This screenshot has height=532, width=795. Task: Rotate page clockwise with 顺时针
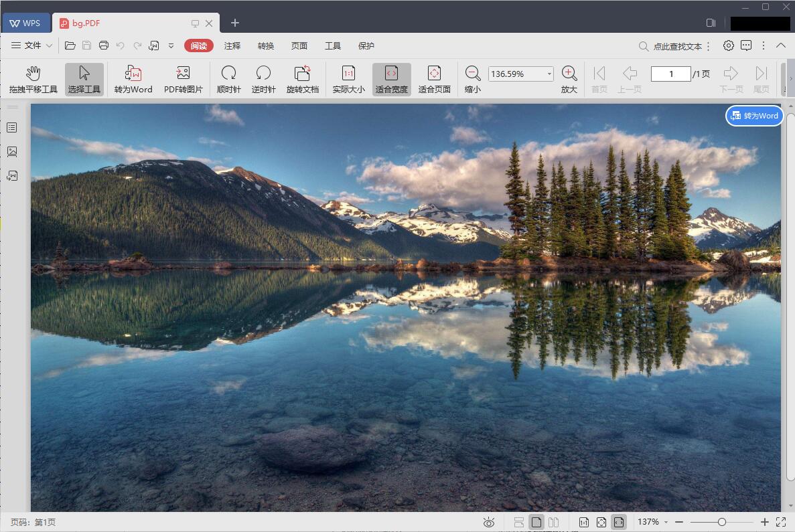[x=228, y=80]
